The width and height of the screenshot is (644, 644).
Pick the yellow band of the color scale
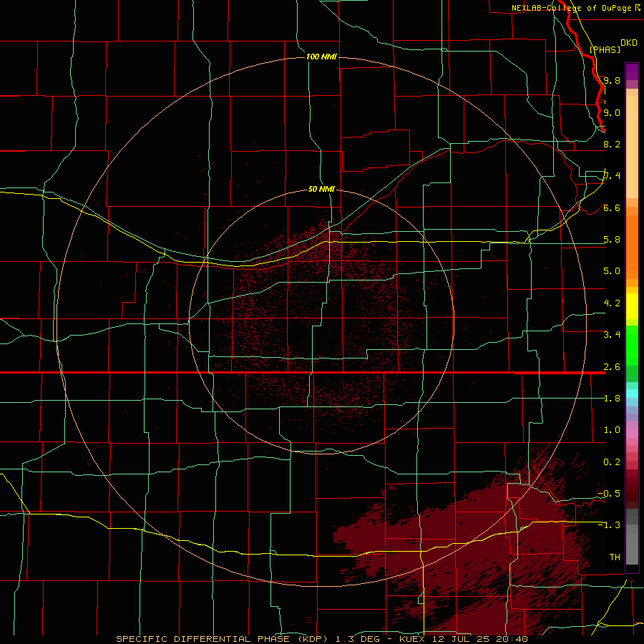pyautogui.click(x=632, y=306)
